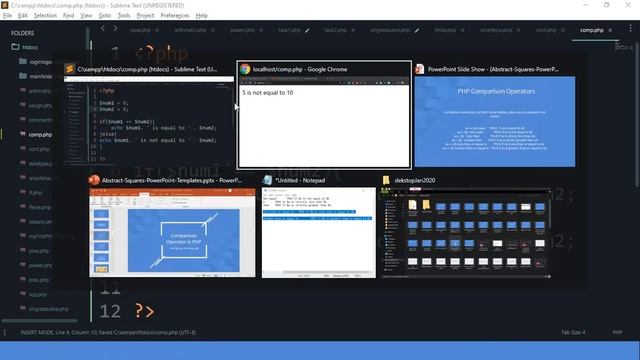Switch to the pow.php tab
This screenshot has height=360, width=640.
[x=140, y=30]
